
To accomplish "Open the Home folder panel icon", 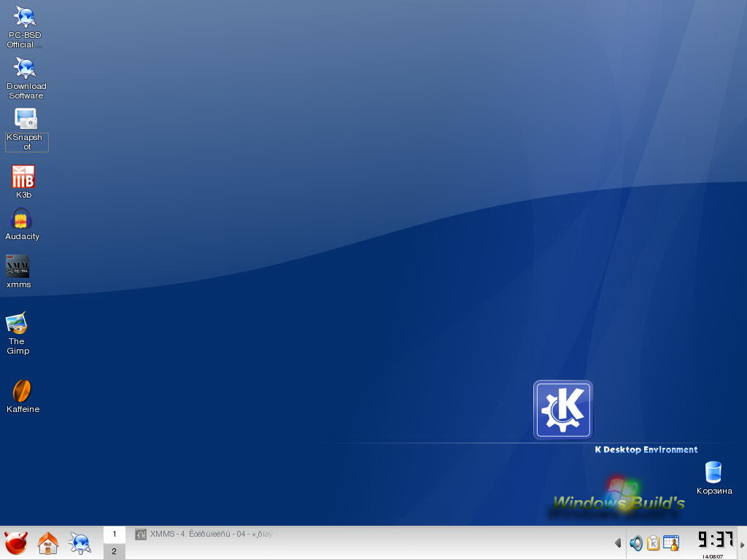I will 48,542.
